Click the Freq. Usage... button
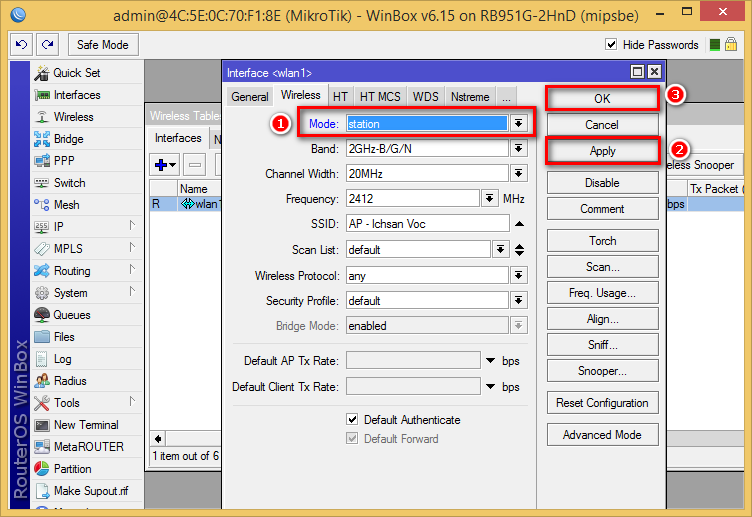Screen dimensions: 752x517 click(x=602, y=293)
